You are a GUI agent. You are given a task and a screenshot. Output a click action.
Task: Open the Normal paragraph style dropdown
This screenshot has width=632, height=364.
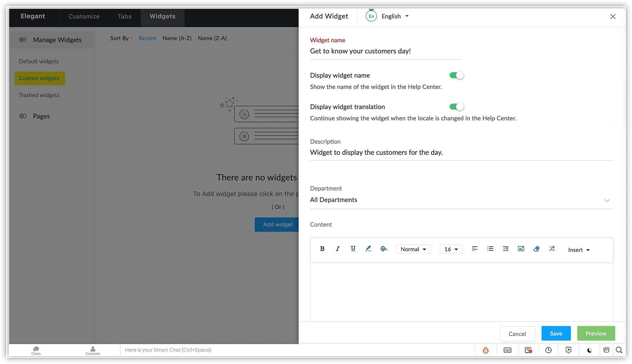click(x=413, y=249)
